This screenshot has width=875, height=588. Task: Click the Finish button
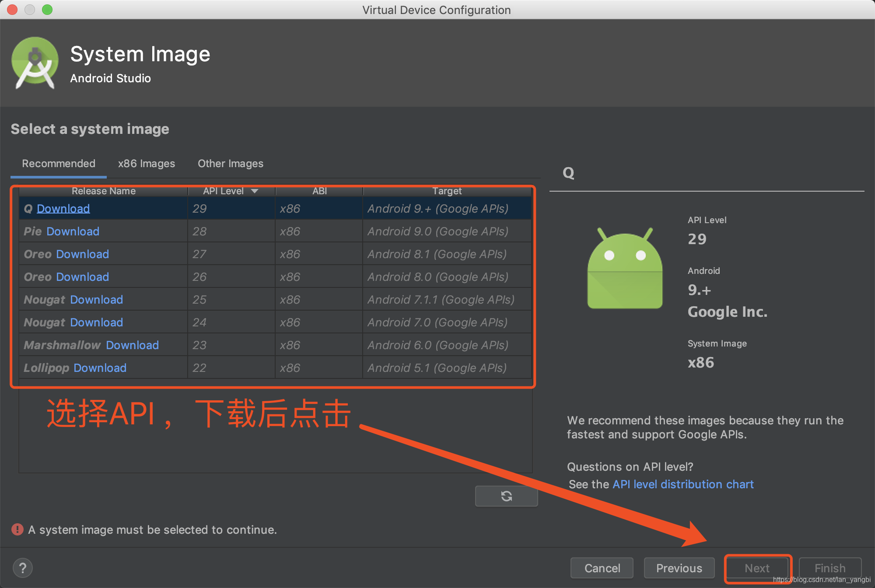tap(830, 568)
